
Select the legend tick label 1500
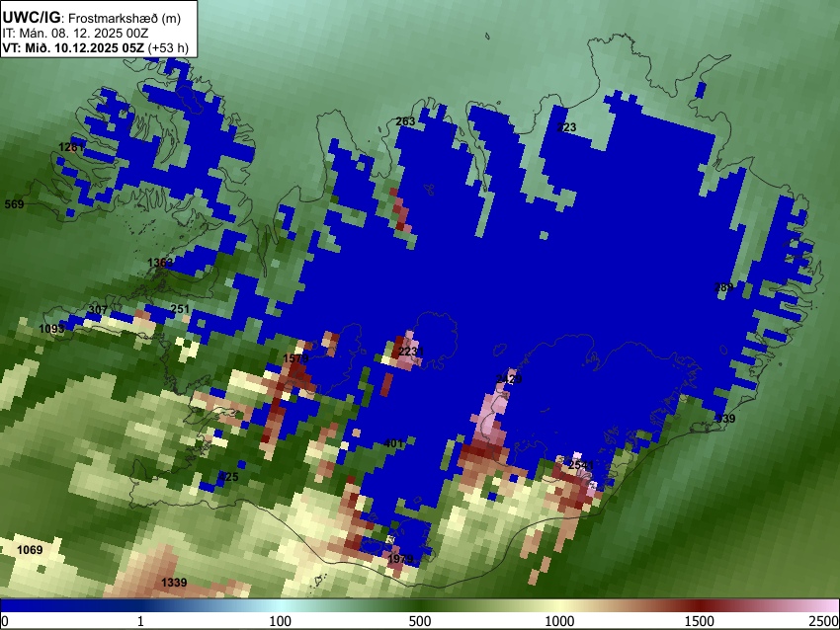(700, 621)
